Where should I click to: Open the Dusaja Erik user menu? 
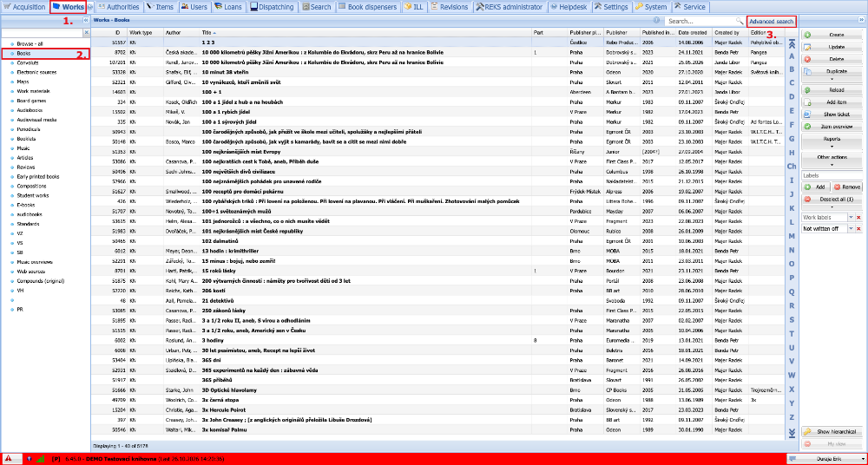click(825, 459)
